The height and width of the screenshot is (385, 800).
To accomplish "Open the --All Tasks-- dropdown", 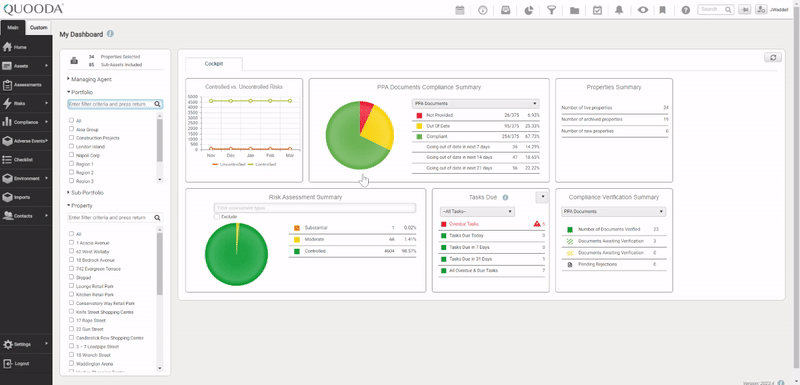I will 477,211.
